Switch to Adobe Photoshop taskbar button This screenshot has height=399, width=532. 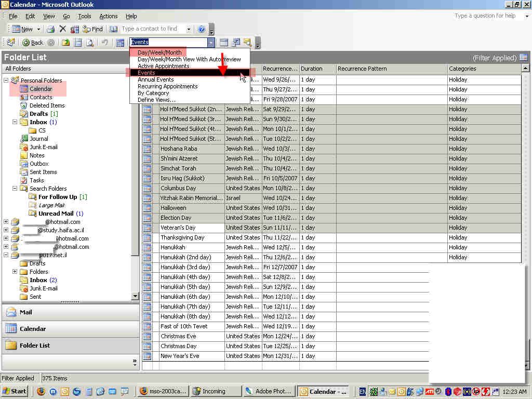pyautogui.click(x=269, y=392)
